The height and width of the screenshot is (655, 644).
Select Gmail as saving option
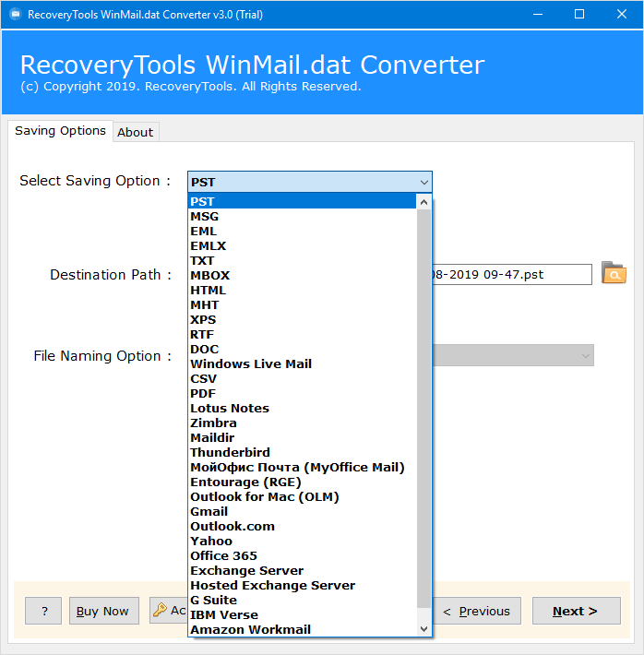[x=302, y=511]
